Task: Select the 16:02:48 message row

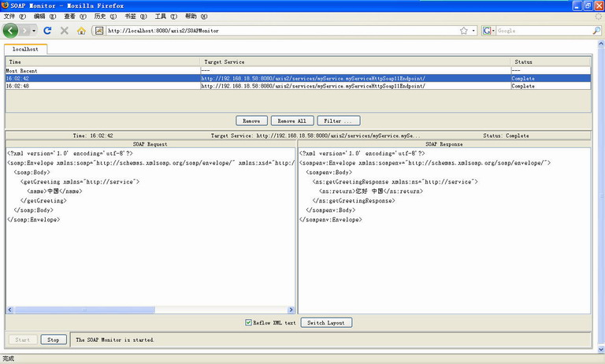Action: coord(298,86)
